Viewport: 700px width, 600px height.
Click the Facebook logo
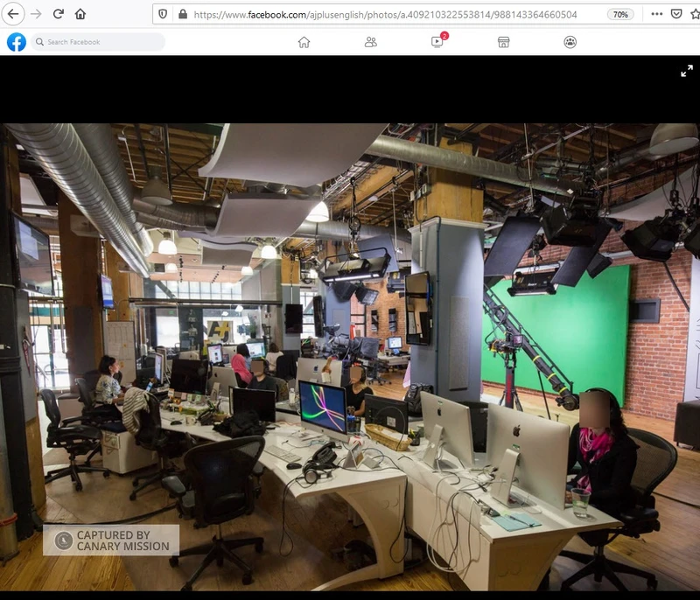[x=16, y=42]
